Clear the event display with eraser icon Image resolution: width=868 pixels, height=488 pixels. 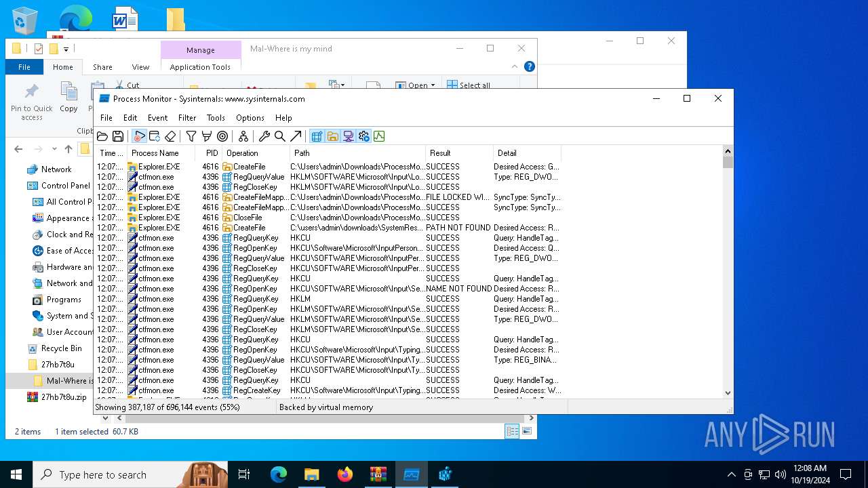tap(170, 136)
